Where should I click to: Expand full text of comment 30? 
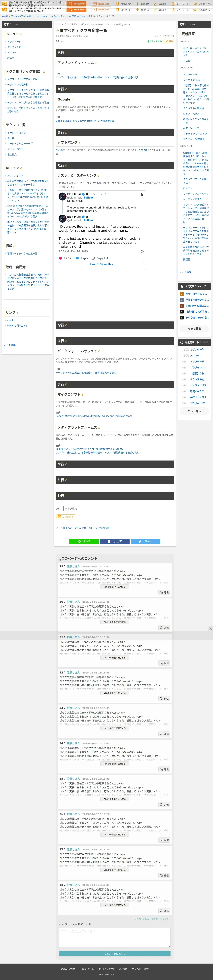[x=115, y=622]
